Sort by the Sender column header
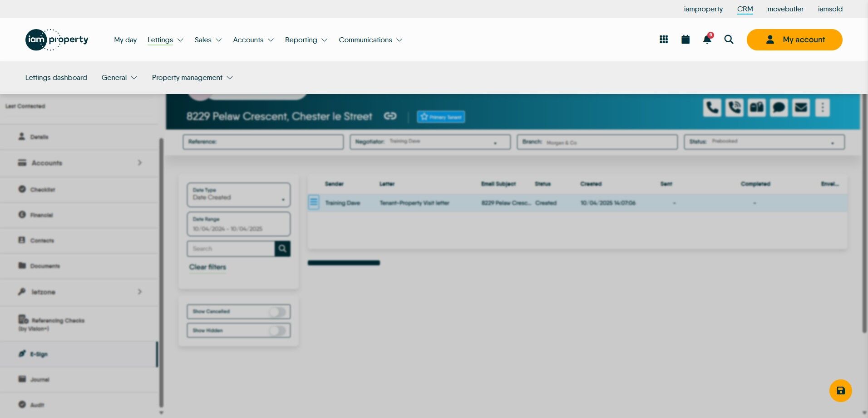The width and height of the screenshot is (868, 418). (334, 184)
